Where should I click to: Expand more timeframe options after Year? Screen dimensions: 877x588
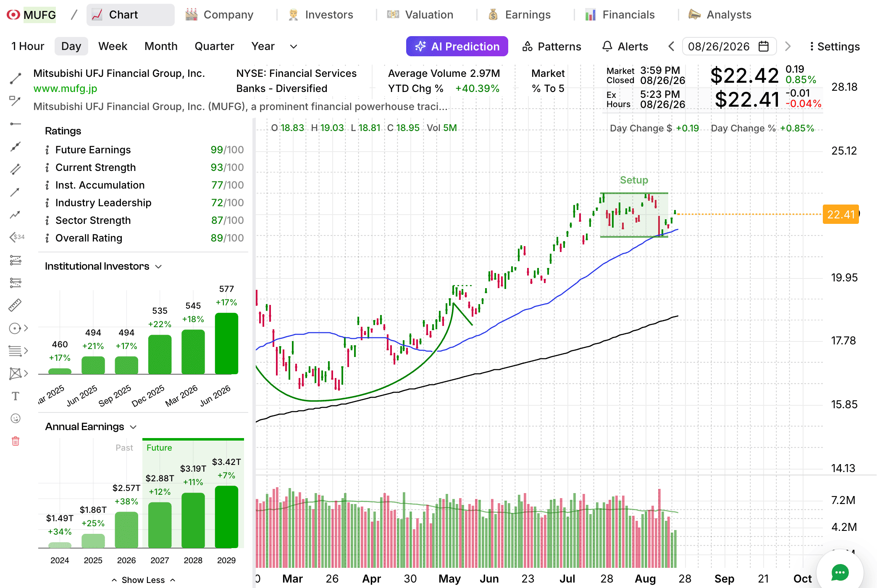click(294, 46)
